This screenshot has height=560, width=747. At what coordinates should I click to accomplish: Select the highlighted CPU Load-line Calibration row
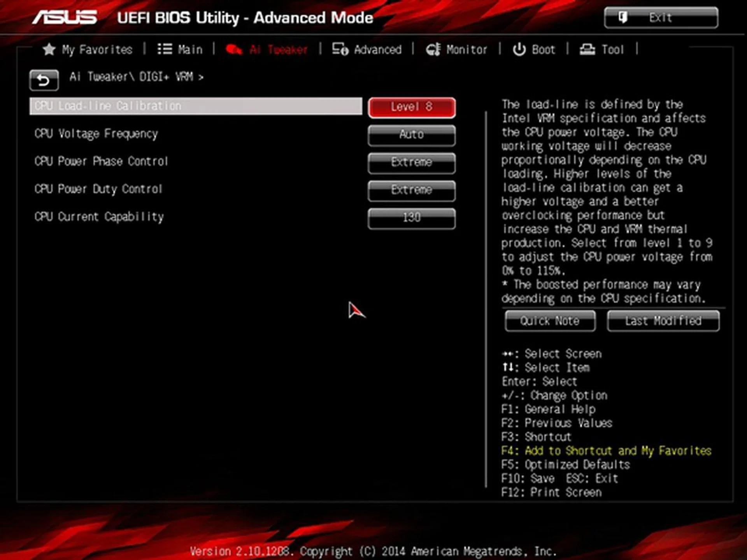point(156,106)
